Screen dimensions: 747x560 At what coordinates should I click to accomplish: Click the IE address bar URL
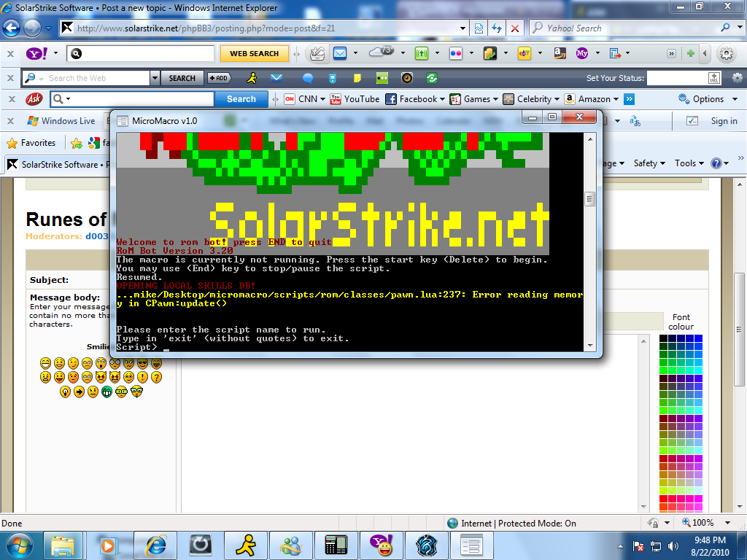pos(206,28)
